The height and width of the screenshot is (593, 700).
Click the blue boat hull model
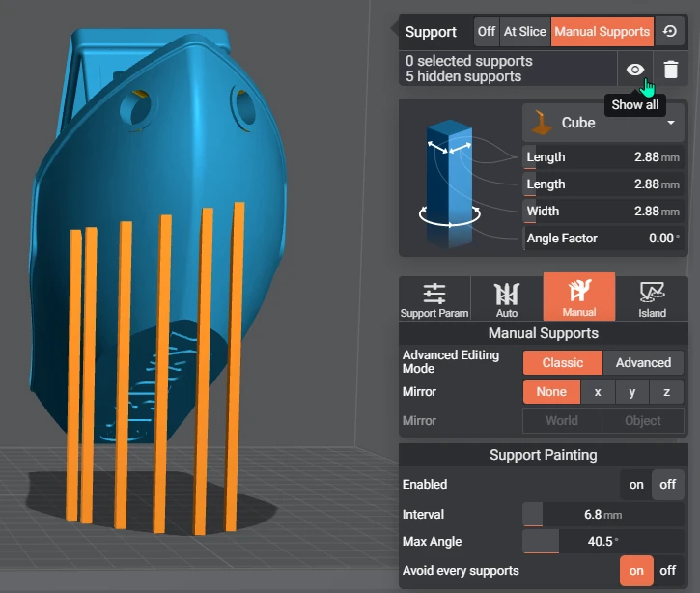click(160, 179)
